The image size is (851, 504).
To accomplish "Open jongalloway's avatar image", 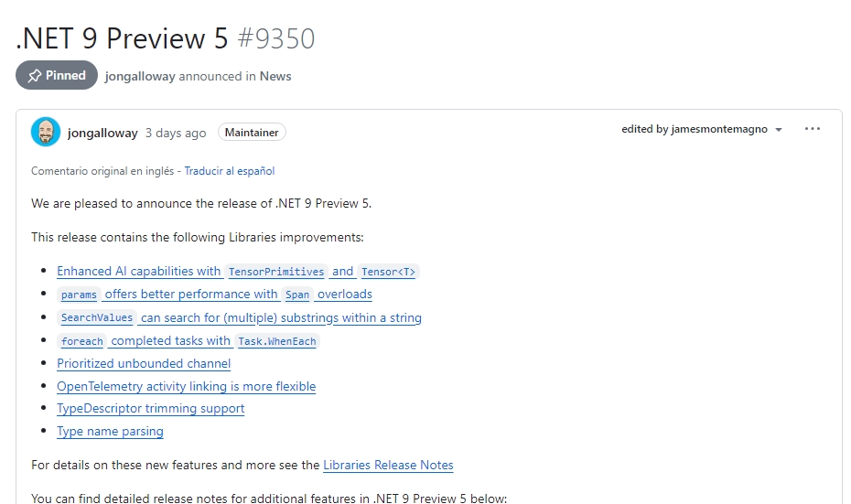I will click(x=46, y=132).
